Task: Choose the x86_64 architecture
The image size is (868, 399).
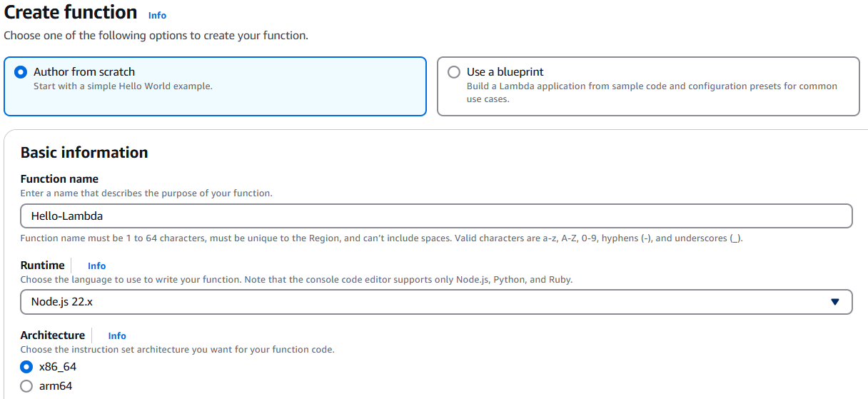Action: 26,367
